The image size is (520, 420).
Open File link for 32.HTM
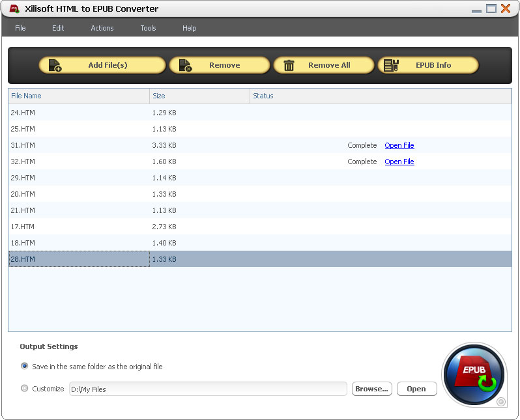pyautogui.click(x=399, y=161)
